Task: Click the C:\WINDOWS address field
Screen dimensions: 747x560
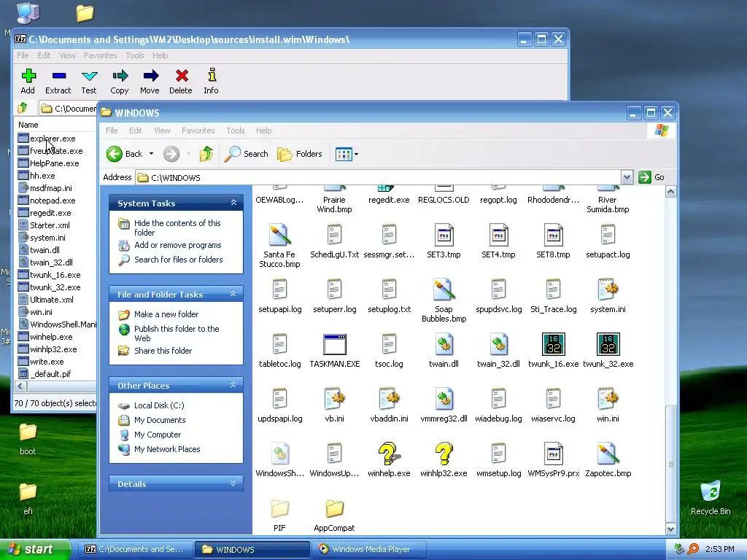Action: pos(379,177)
